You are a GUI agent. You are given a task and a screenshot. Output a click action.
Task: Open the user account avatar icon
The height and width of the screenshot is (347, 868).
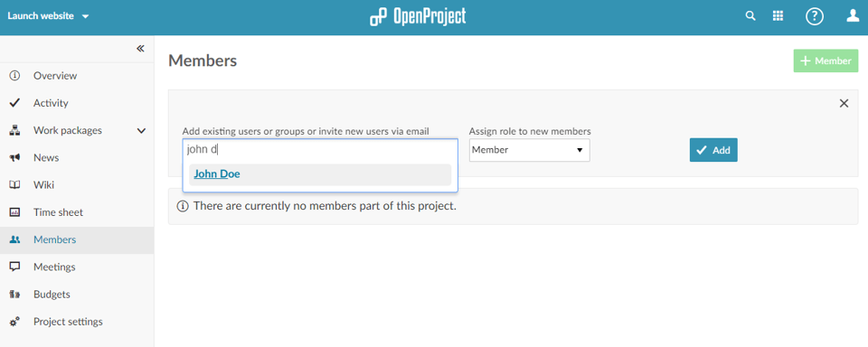pyautogui.click(x=853, y=16)
